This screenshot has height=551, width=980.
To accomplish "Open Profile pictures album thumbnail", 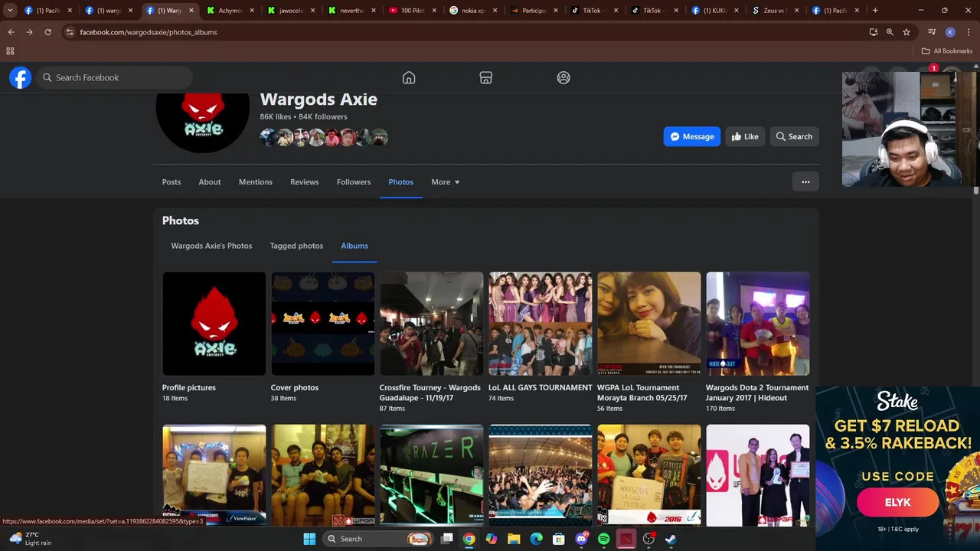I will (x=214, y=324).
